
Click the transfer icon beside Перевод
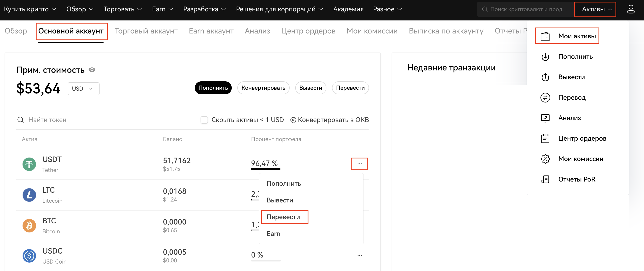(x=545, y=98)
